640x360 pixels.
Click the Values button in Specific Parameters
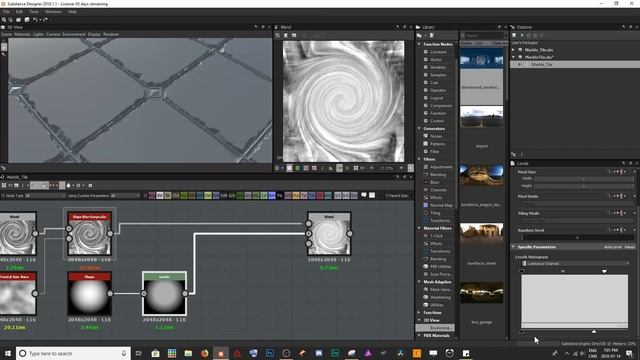click(630, 247)
